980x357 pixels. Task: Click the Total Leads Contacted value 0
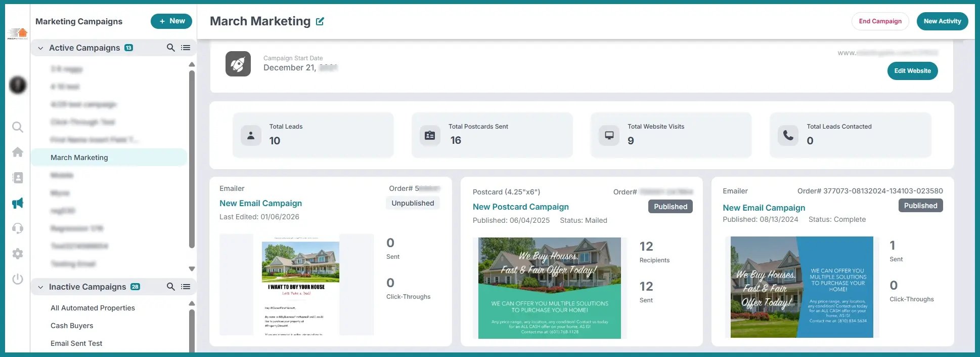(x=810, y=141)
